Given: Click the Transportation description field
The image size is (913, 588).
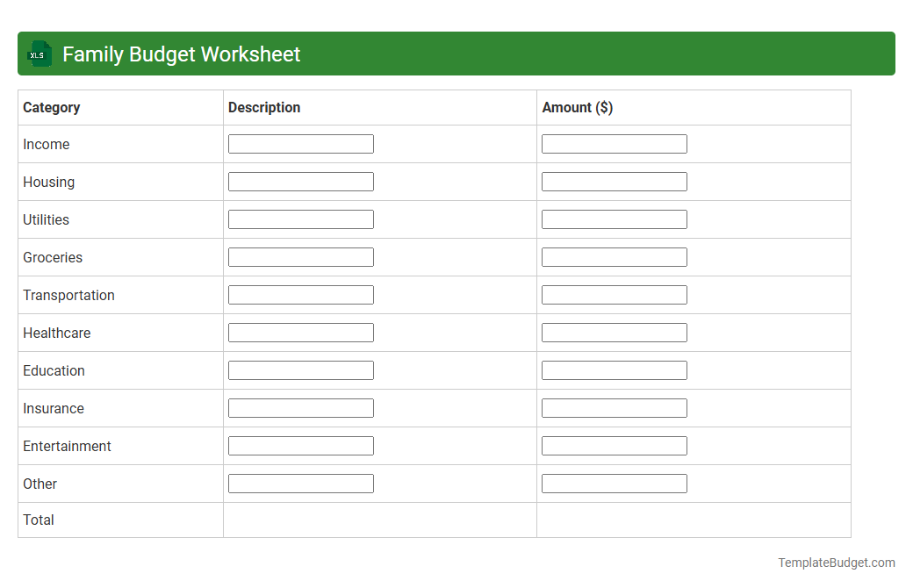Looking at the screenshot, I should click(300, 294).
